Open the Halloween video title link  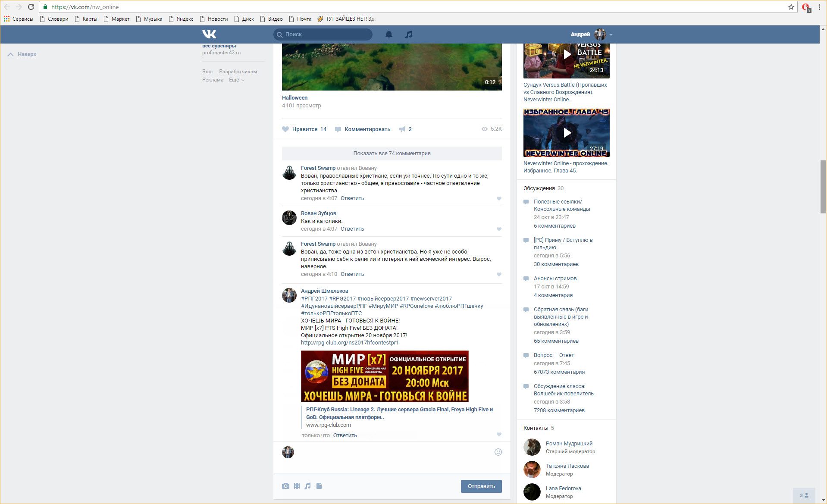tap(295, 98)
